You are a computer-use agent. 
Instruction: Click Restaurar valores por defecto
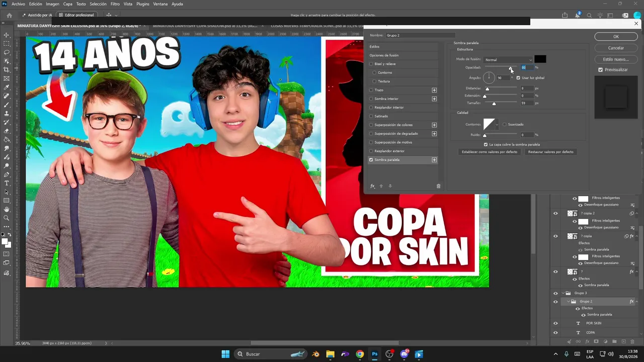coord(550,152)
